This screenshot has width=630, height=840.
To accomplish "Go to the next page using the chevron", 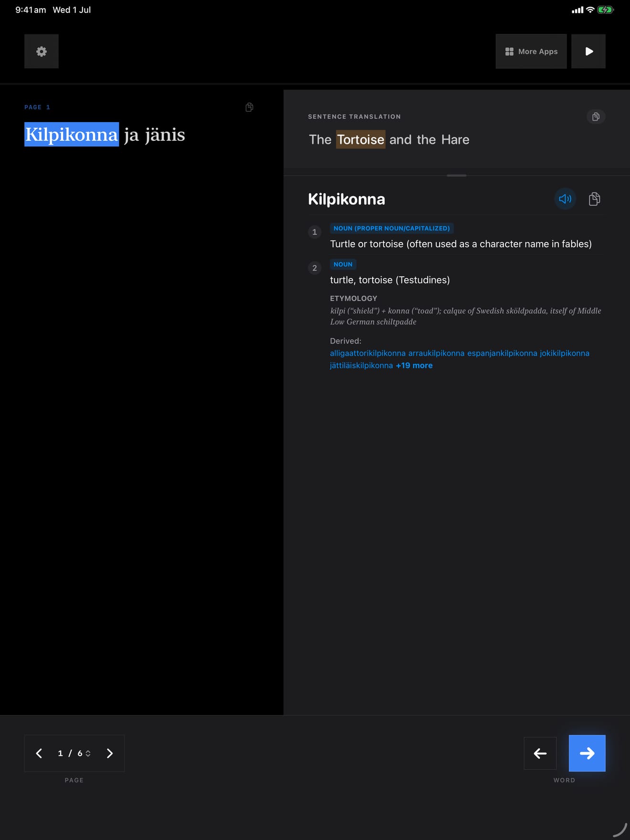I will click(110, 753).
